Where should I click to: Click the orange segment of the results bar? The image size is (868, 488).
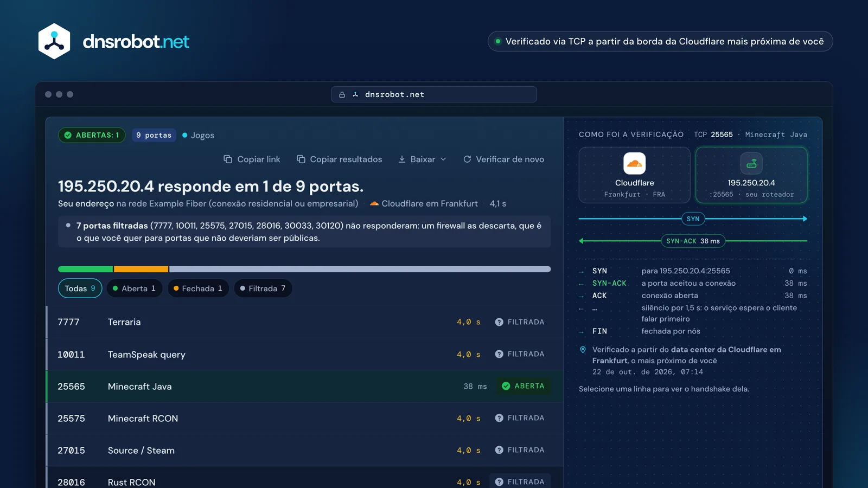pyautogui.click(x=141, y=269)
